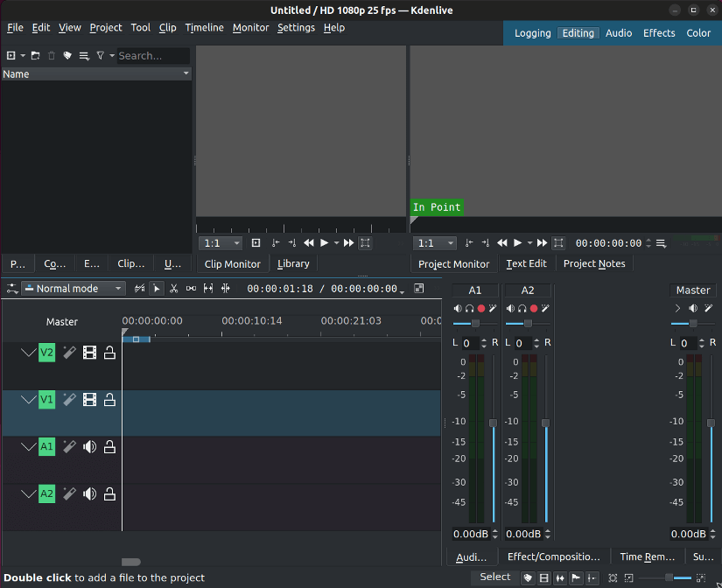Screen dimensions: 722x588
Task: Open the tags icon in project bin toolbar
Action: coord(67,56)
